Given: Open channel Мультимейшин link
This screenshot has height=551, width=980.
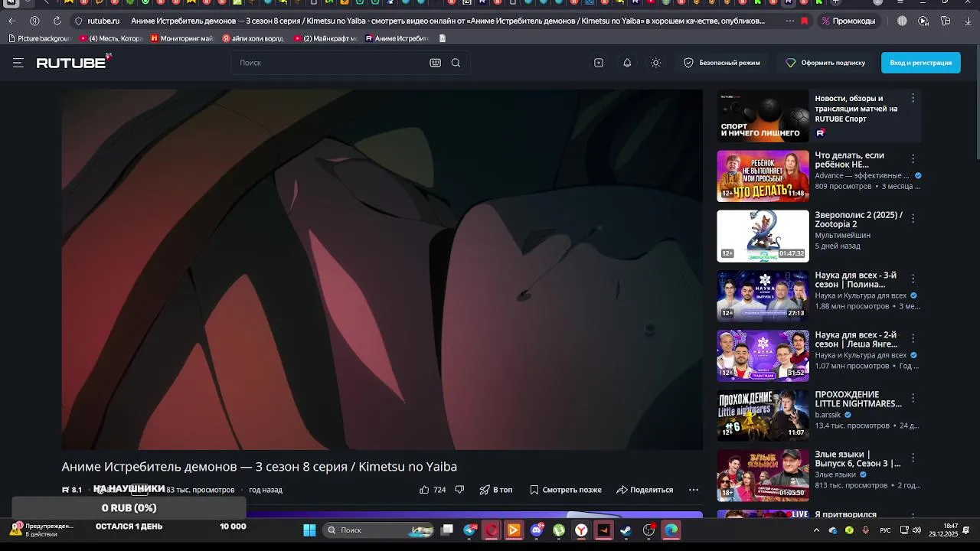Looking at the screenshot, I should [842, 236].
